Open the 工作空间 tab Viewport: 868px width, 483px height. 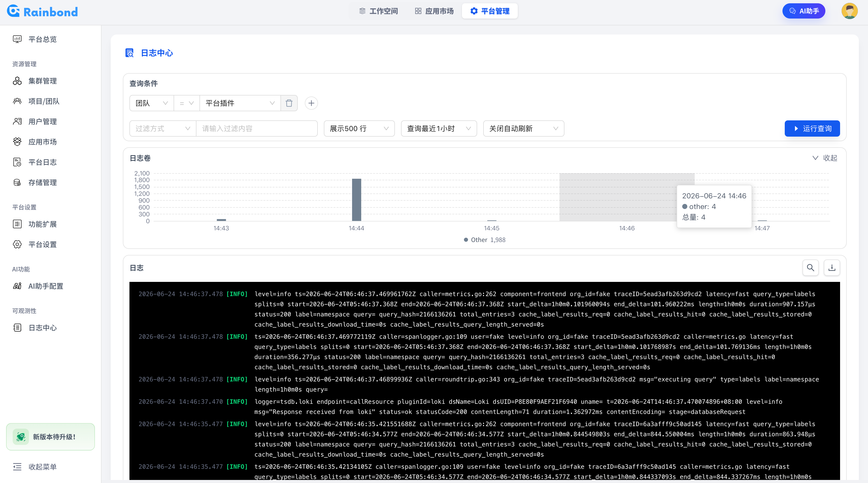[378, 11]
